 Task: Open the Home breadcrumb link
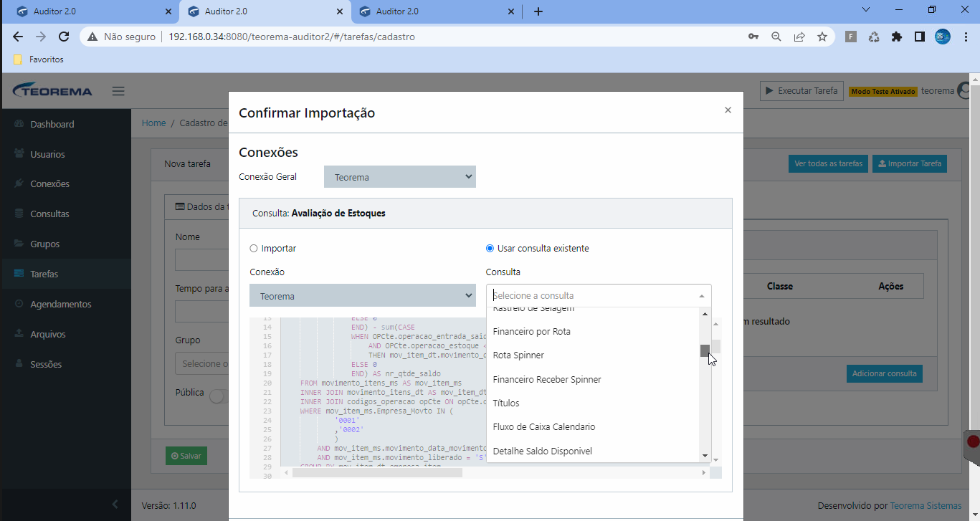tap(153, 123)
